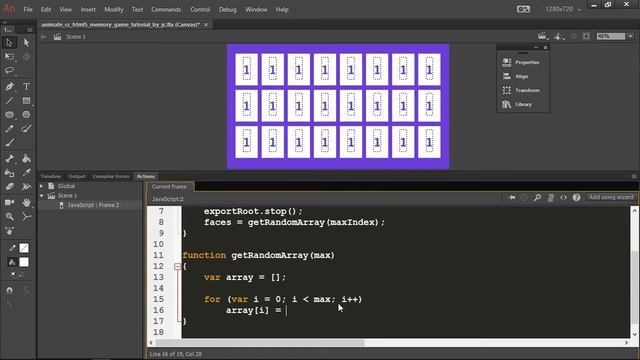
Task: Toggle center stage button
Action: coord(573,36)
